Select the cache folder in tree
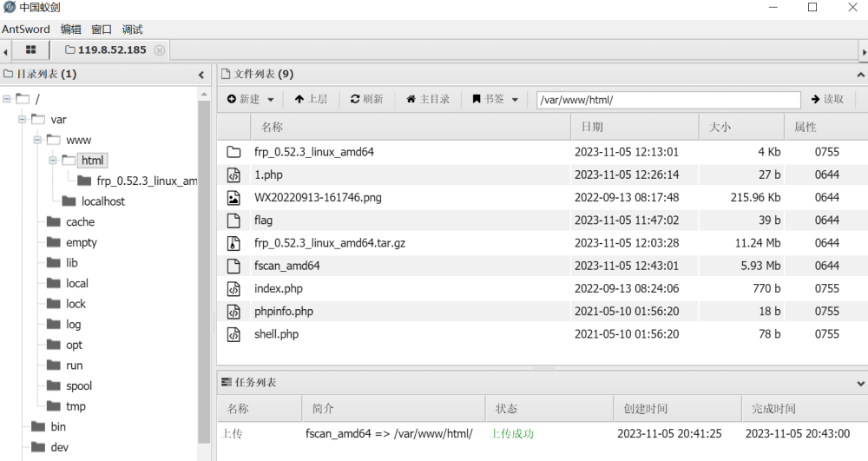Image resolution: width=868 pixels, height=461 pixels. (80, 222)
